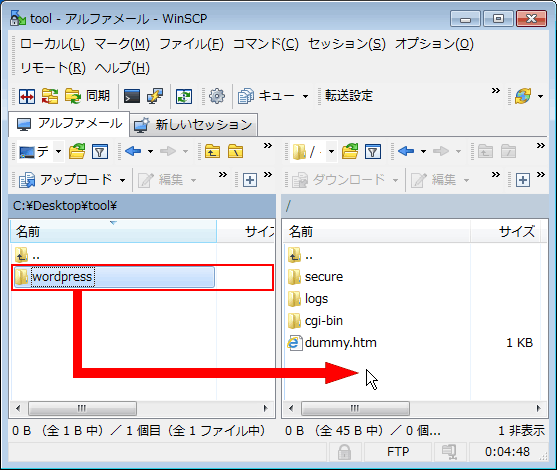Click the globe session icon in the top toolbar
The image size is (557, 470).
coord(523,96)
